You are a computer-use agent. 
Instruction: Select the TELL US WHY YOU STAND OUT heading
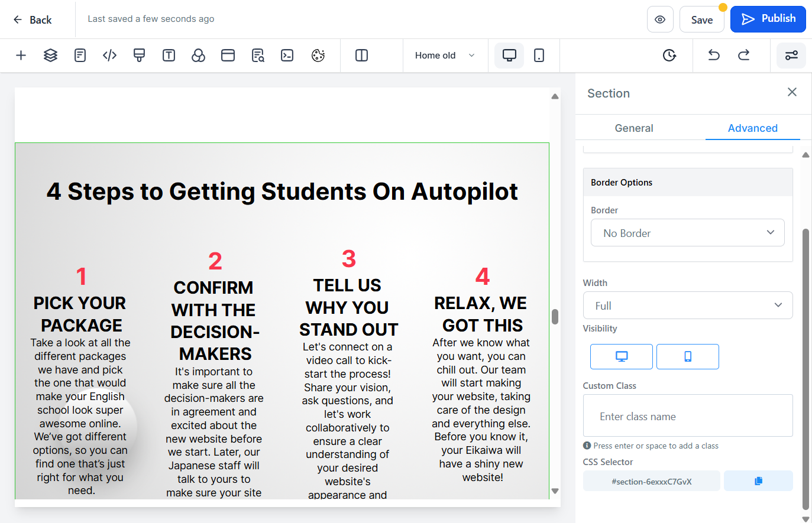(348, 307)
